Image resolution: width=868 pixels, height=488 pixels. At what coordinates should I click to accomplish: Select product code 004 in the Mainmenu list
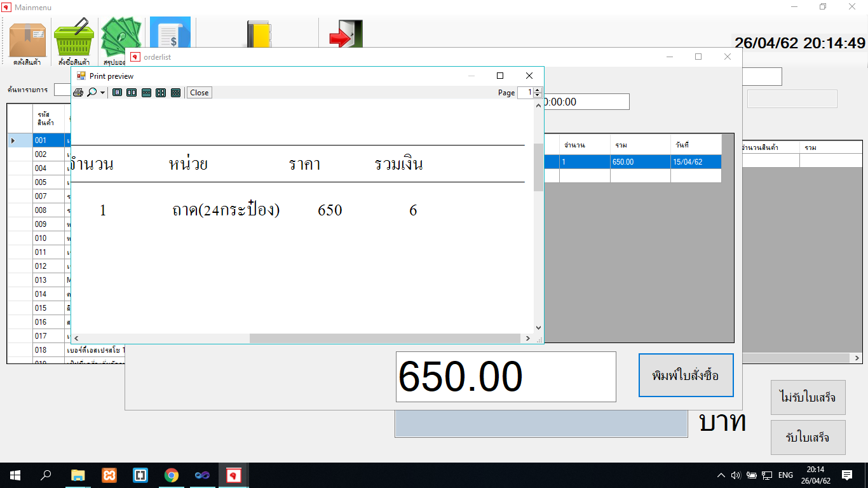point(48,168)
